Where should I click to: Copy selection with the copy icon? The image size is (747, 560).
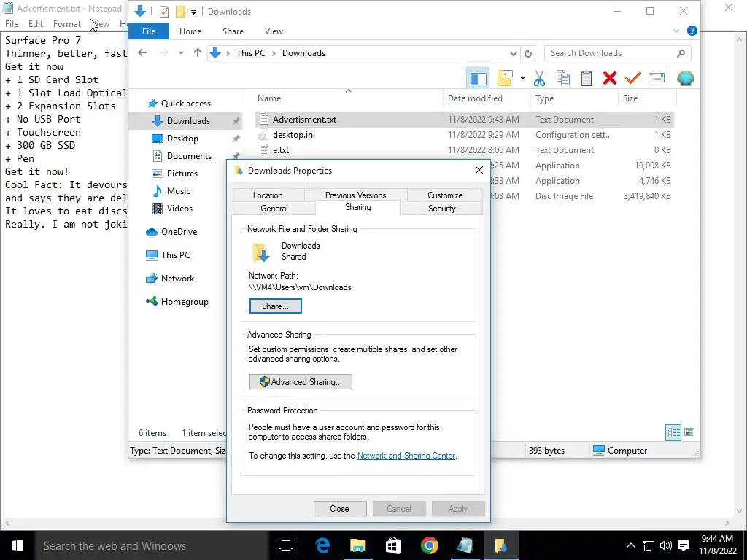(563, 78)
